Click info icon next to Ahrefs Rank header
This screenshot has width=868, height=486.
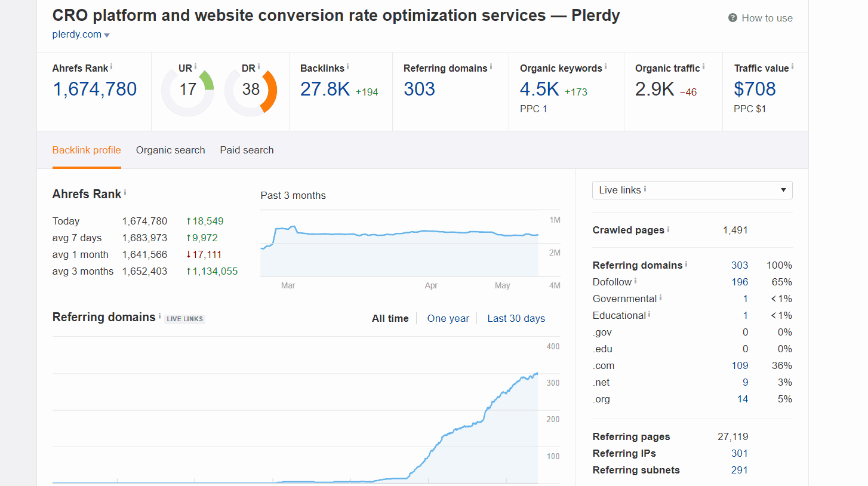click(112, 66)
